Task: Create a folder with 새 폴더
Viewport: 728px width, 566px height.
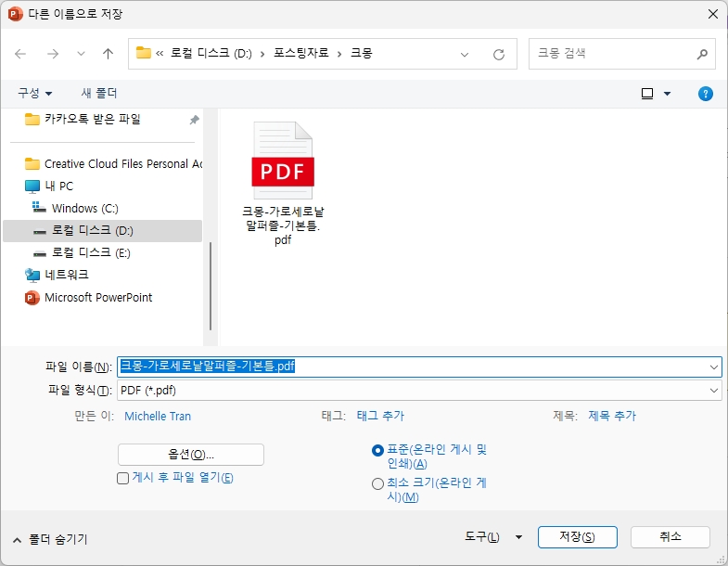Action: click(x=99, y=93)
